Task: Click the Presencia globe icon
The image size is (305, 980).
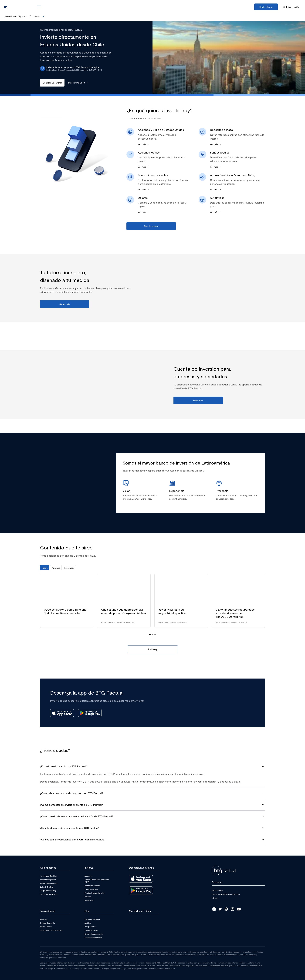Action: pos(219,483)
